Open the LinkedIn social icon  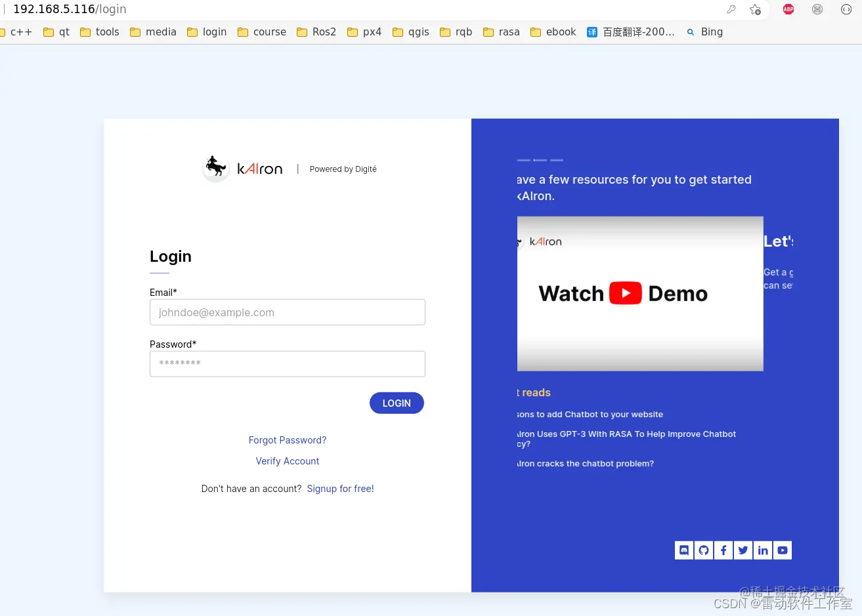coord(763,550)
